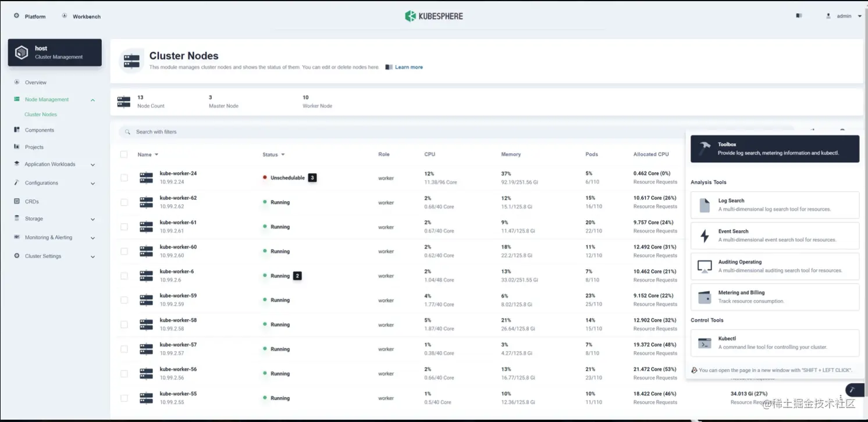The image size is (868, 422).
Task: Check the kube-worker-58 row checkbox
Action: pyautogui.click(x=124, y=324)
